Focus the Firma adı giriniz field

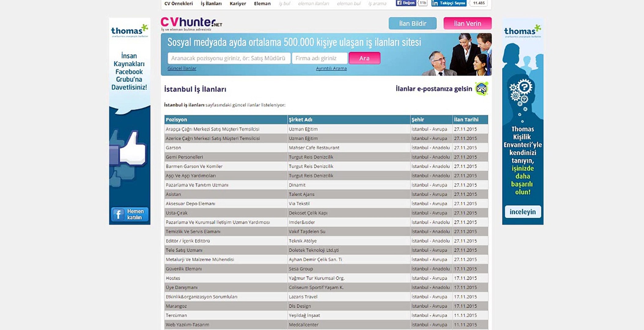319,58
